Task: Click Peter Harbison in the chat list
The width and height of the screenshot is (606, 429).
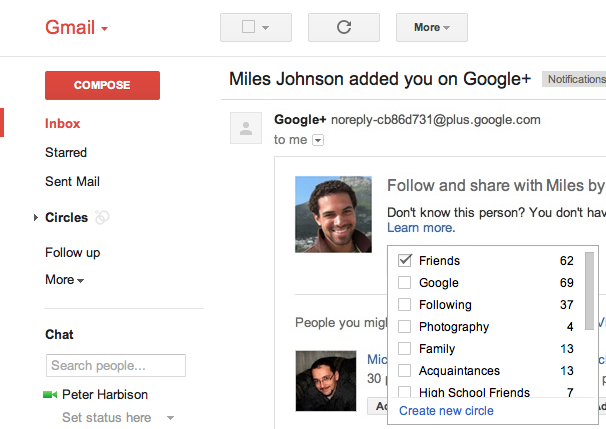Action: click(x=105, y=395)
